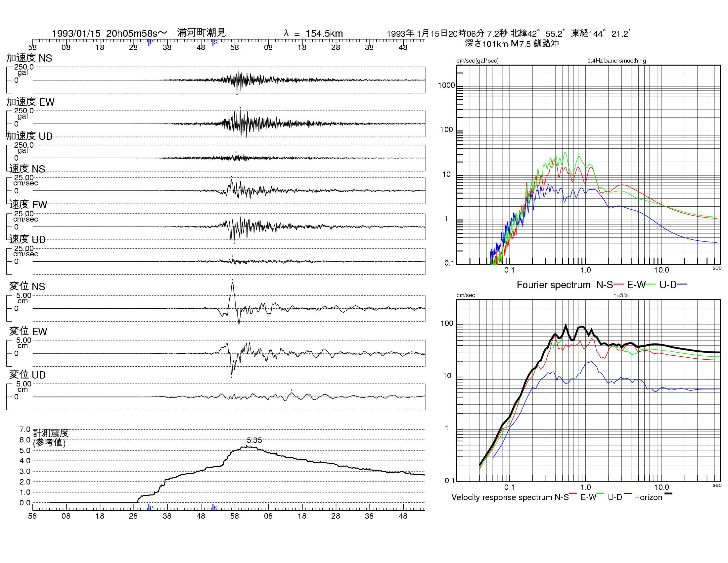
Task: Click the "4.0" tick on intensity axis
Action: point(25,461)
